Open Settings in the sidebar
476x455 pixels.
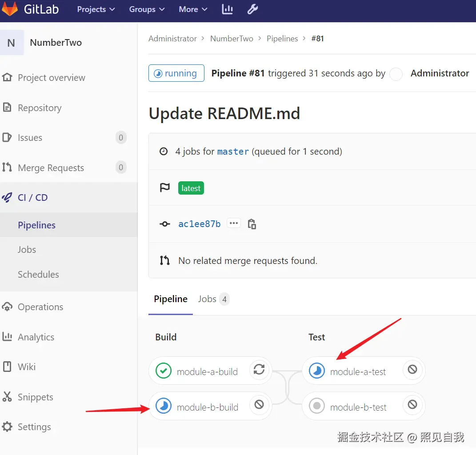pos(34,427)
